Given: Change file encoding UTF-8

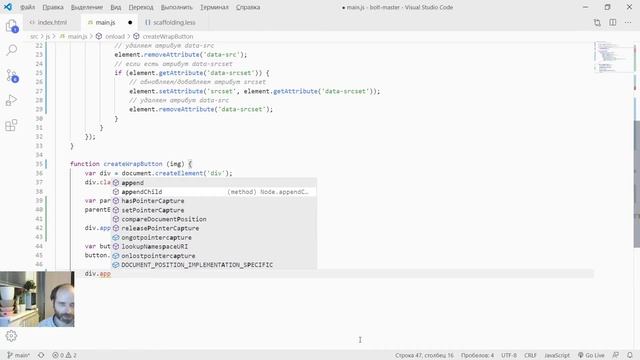Looking at the screenshot, I should point(509,355).
